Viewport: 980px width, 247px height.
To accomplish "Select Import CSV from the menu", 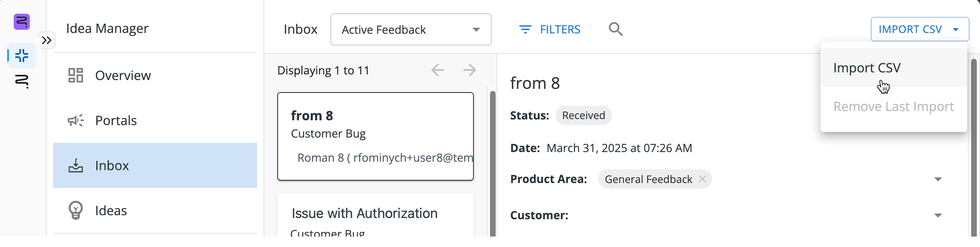I will coord(867,68).
